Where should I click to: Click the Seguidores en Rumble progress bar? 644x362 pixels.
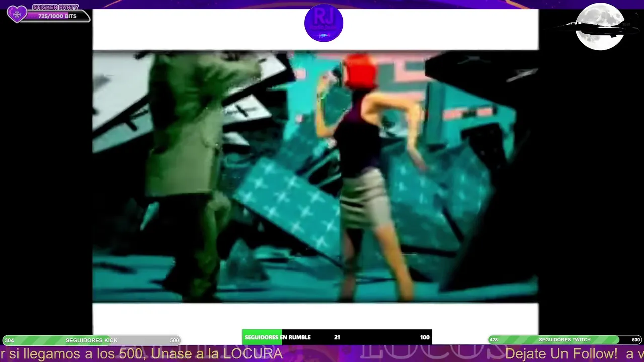click(337, 337)
